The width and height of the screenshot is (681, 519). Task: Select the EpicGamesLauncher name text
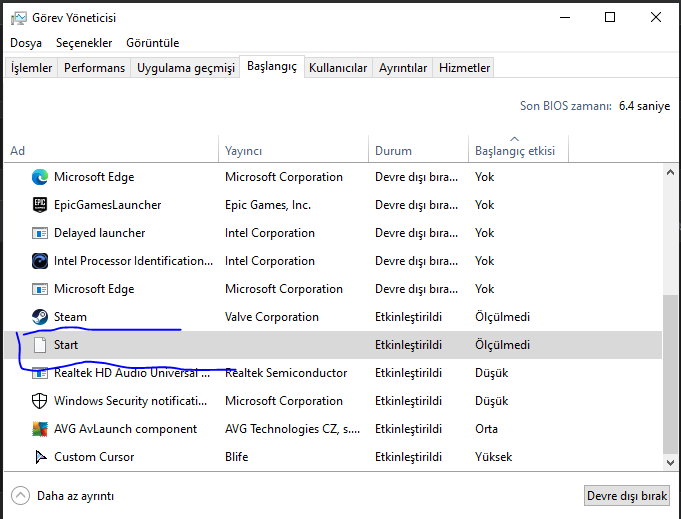pos(107,205)
